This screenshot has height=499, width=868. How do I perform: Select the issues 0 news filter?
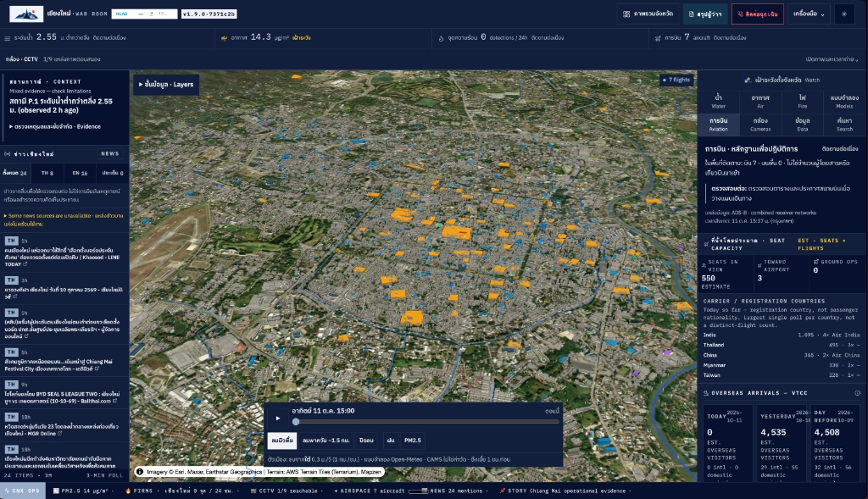[113, 173]
